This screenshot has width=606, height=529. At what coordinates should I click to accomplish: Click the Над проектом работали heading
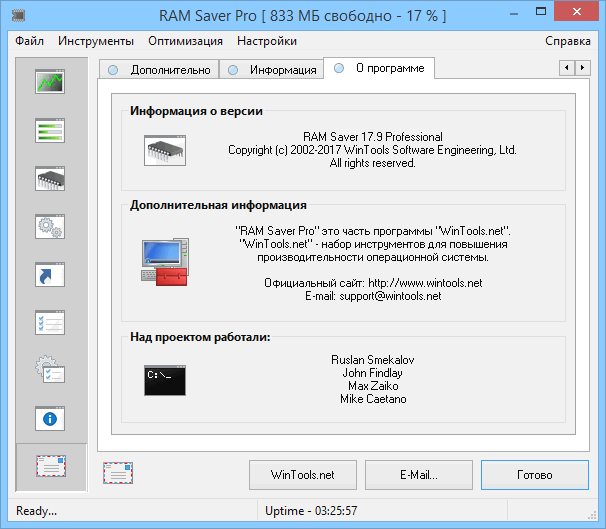[x=200, y=337]
